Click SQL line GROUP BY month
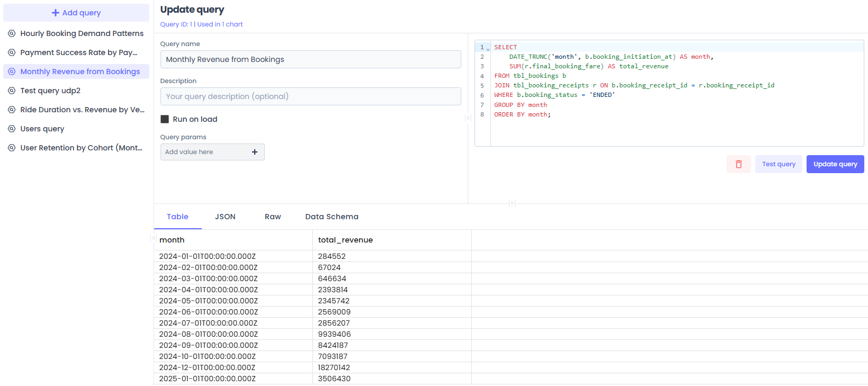868x386 pixels. point(521,105)
